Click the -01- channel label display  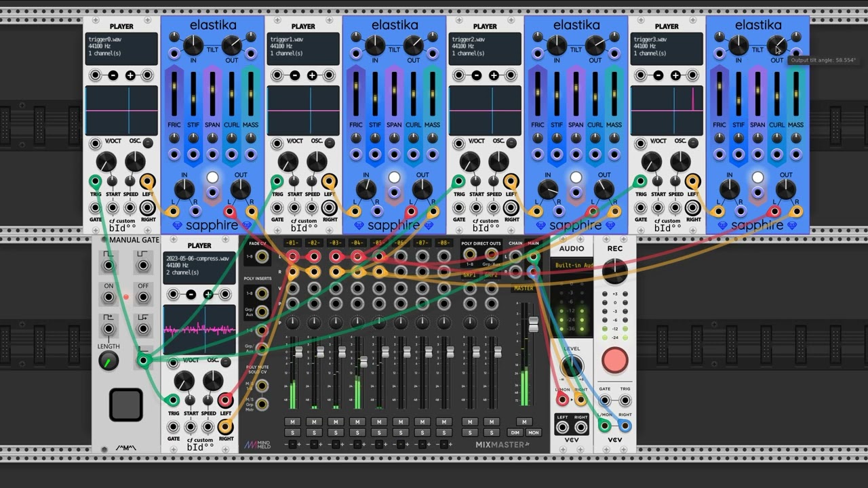pyautogui.click(x=292, y=243)
